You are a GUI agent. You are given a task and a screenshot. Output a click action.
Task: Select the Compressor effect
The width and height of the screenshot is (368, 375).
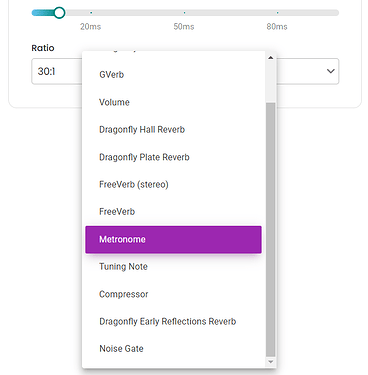click(173, 294)
